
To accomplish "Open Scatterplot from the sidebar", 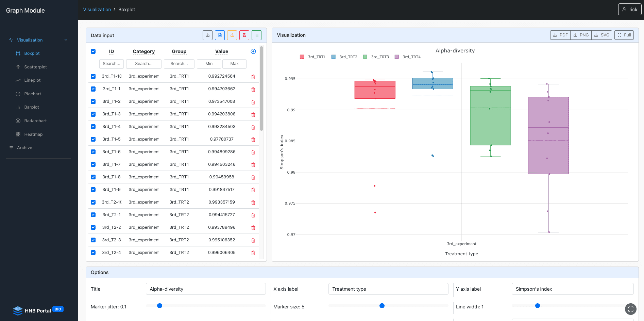I will (36, 67).
